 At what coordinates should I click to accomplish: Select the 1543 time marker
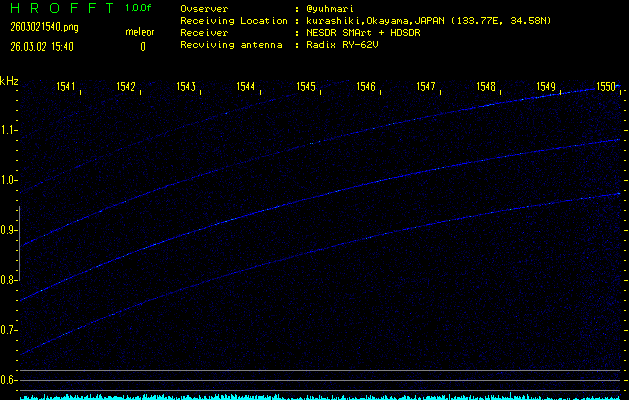coord(187,88)
